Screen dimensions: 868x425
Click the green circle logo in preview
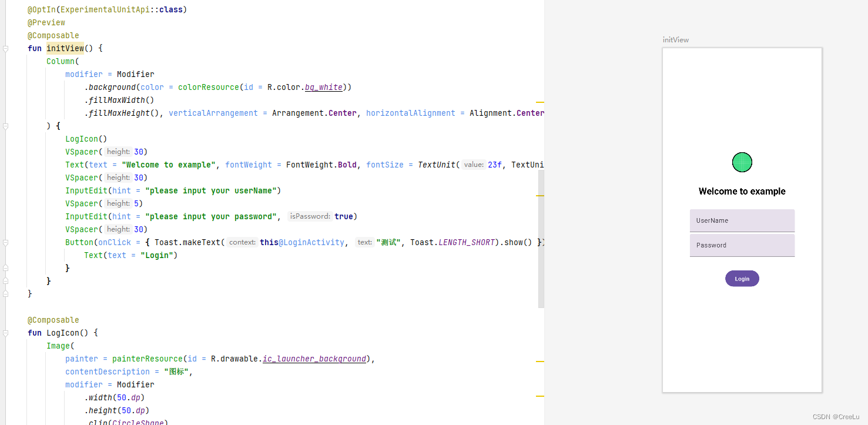click(x=742, y=162)
